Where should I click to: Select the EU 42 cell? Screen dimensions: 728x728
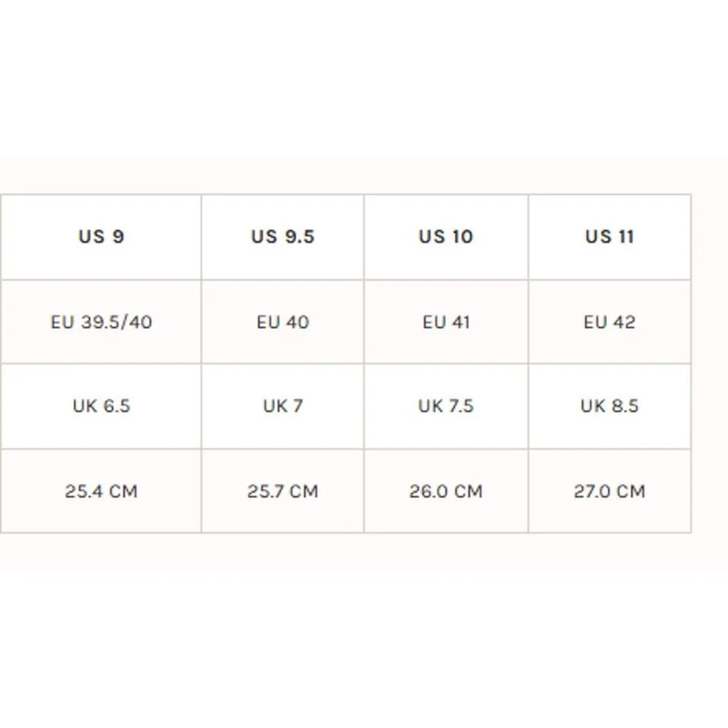point(609,322)
